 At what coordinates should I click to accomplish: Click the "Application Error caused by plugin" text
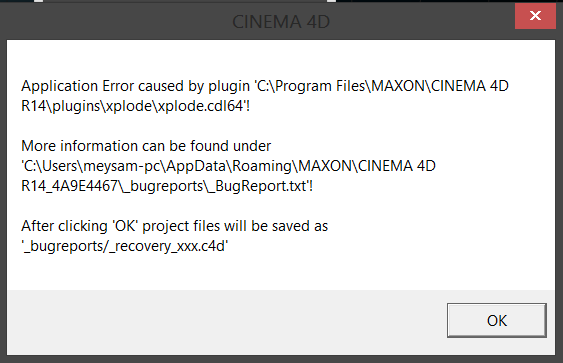135,87
